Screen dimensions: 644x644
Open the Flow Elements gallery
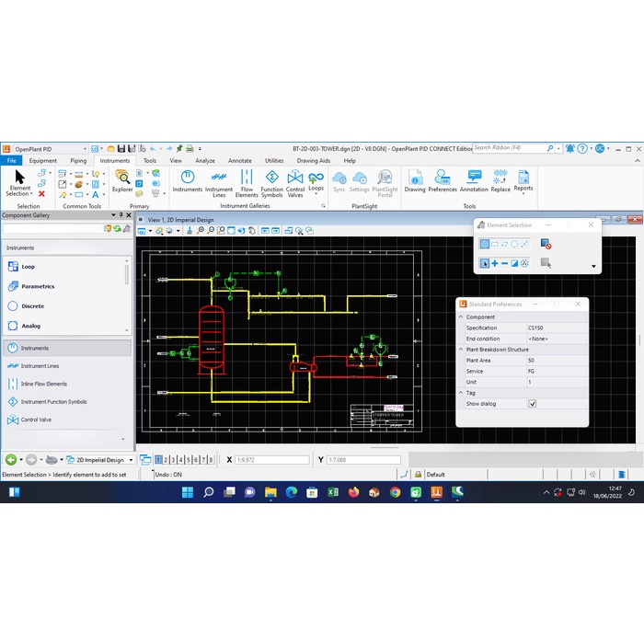point(247,183)
